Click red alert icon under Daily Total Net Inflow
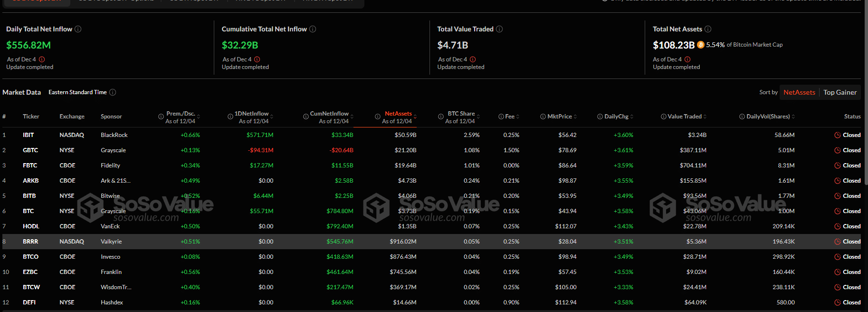This screenshot has width=868, height=312. coord(42,59)
